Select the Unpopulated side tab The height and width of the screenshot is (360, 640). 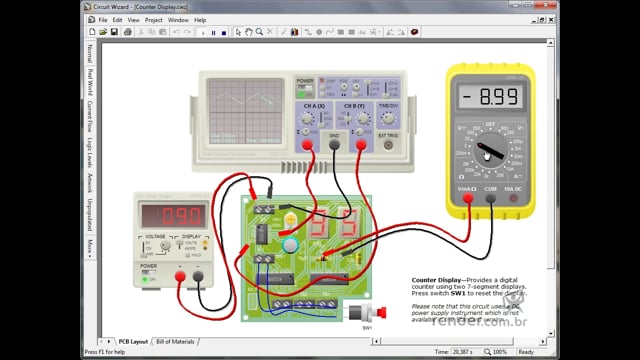(x=90, y=215)
